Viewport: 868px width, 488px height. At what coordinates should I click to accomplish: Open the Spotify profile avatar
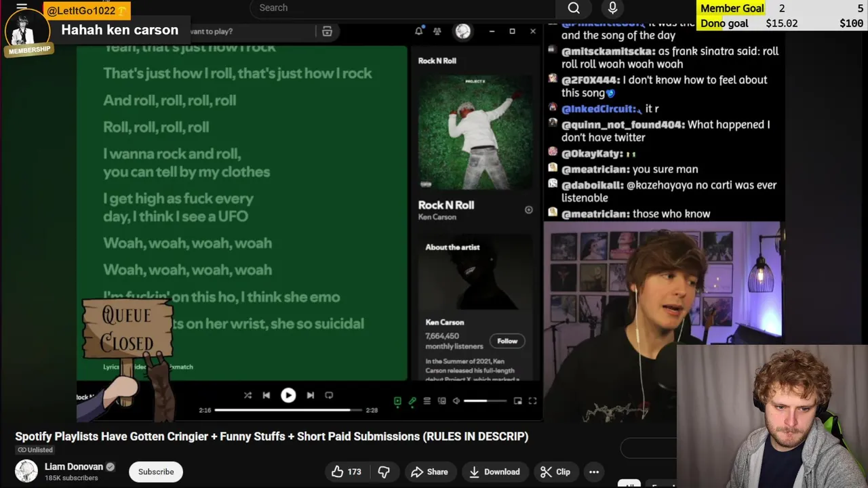(463, 31)
